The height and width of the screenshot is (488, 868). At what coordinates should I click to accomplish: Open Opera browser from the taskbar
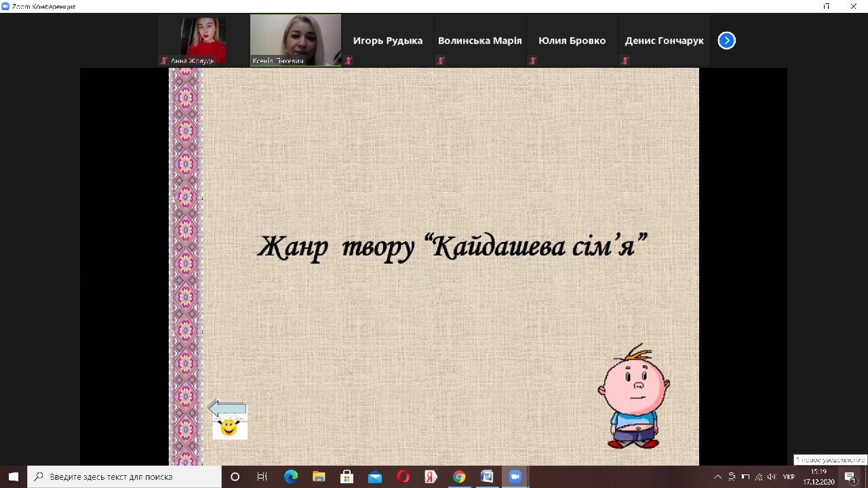point(403,477)
